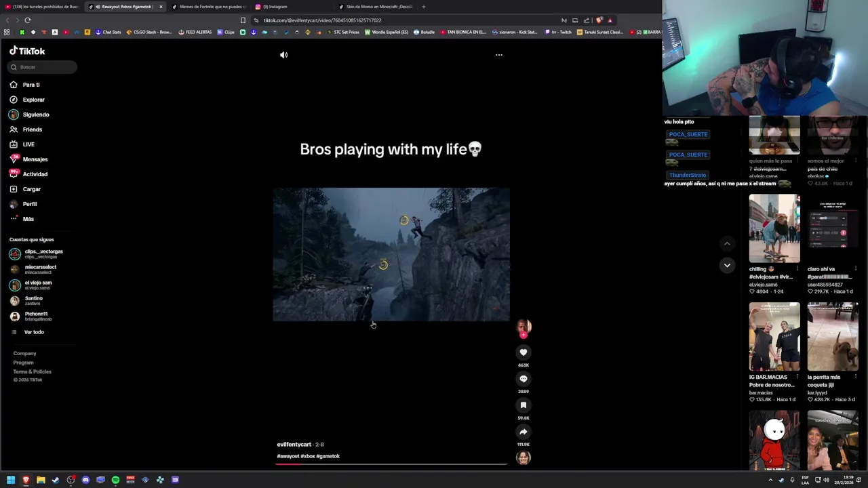
Task: Open the Pichonn11 followed account
Action: [37, 317]
